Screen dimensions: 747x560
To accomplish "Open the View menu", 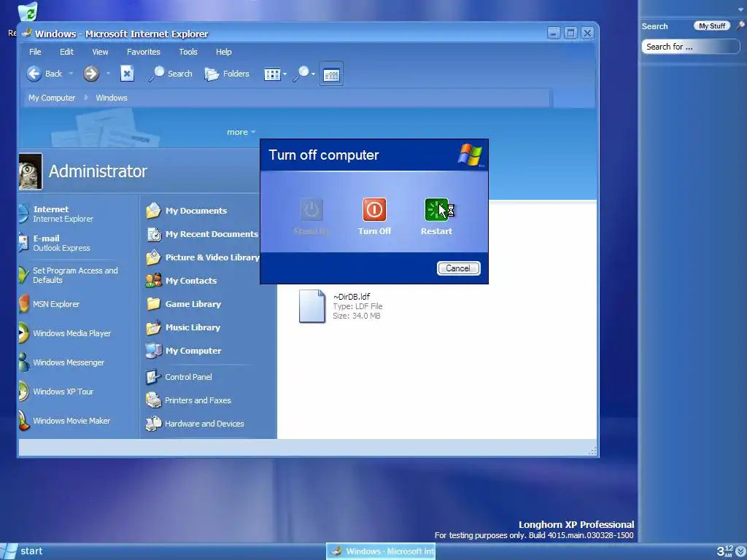I will coord(100,52).
